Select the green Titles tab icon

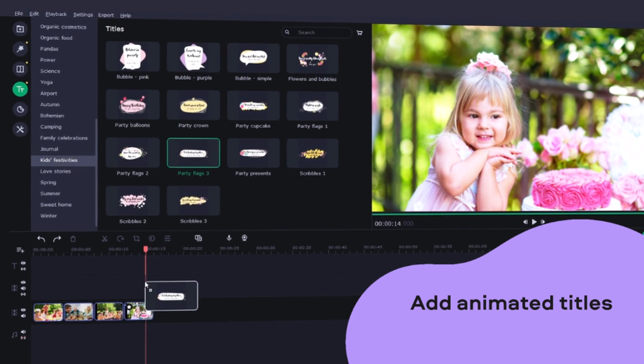coord(20,89)
